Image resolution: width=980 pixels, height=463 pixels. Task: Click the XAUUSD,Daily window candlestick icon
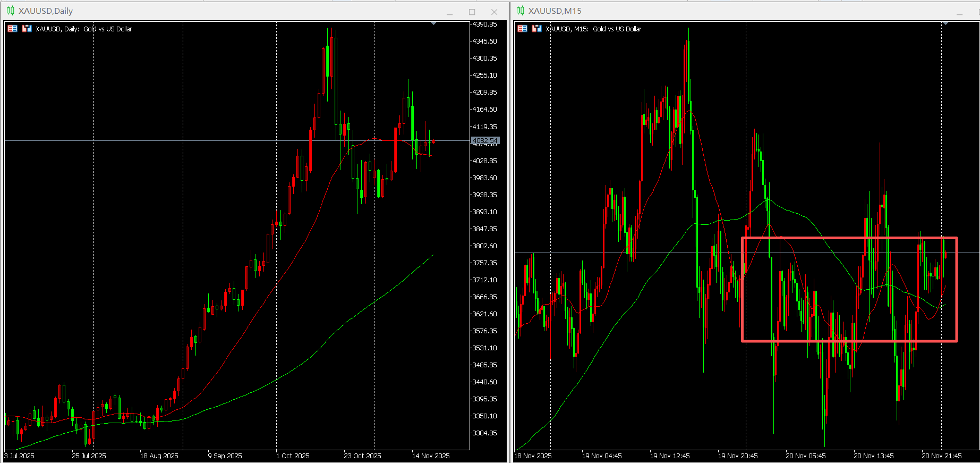click(x=11, y=11)
